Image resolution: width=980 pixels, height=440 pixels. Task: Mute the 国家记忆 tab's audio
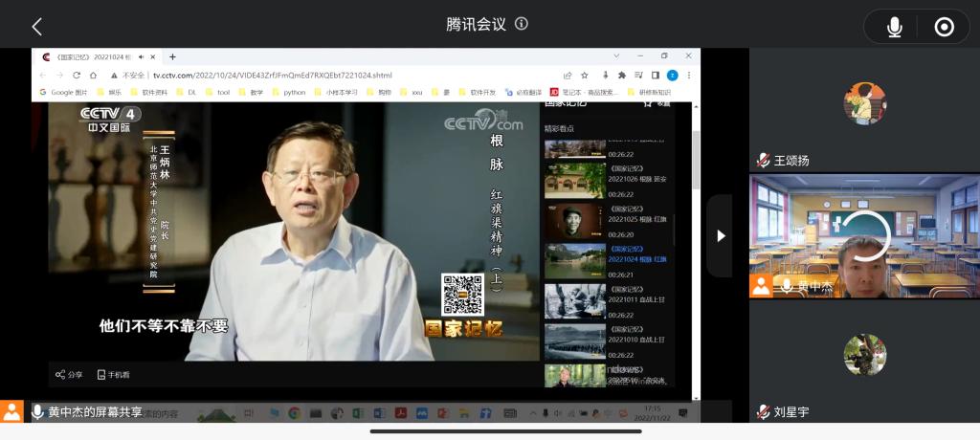[x=142, y=56]
